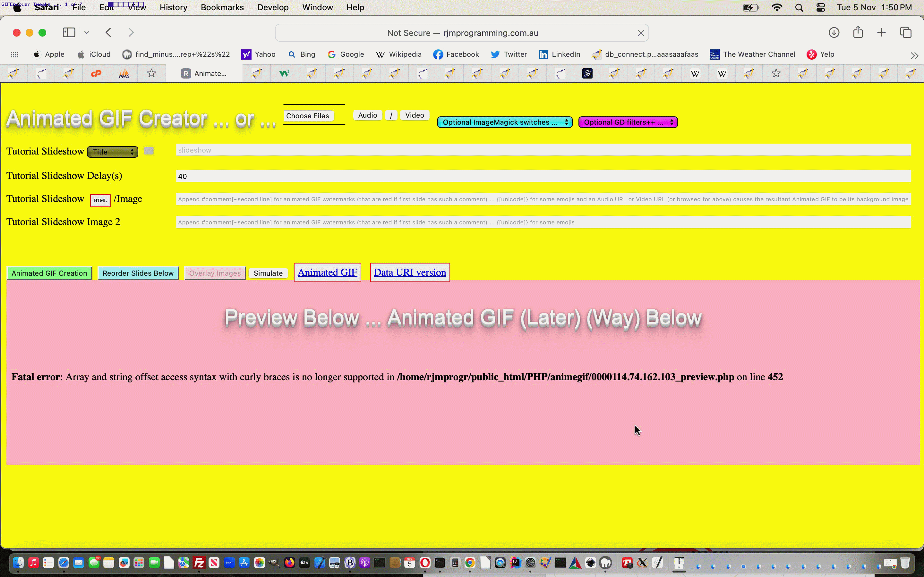
Task: Click the Data URI version link
Action: click(410, 272)
